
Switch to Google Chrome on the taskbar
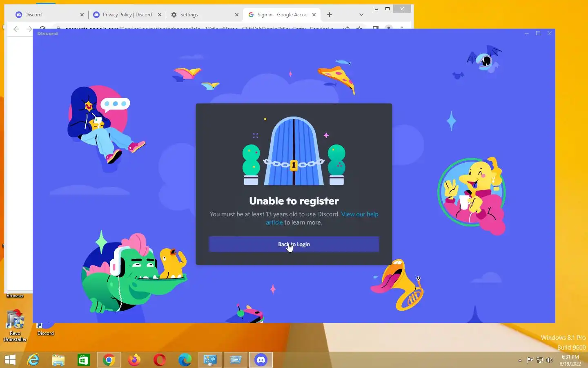point(109,360)
